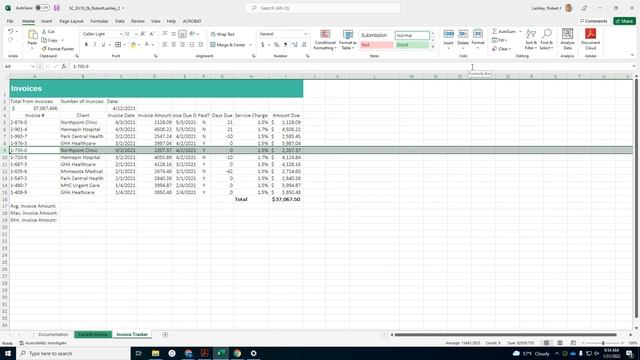Toggle the AutoSave switch
The image size is (640, 360).
[x=42, y=8]
